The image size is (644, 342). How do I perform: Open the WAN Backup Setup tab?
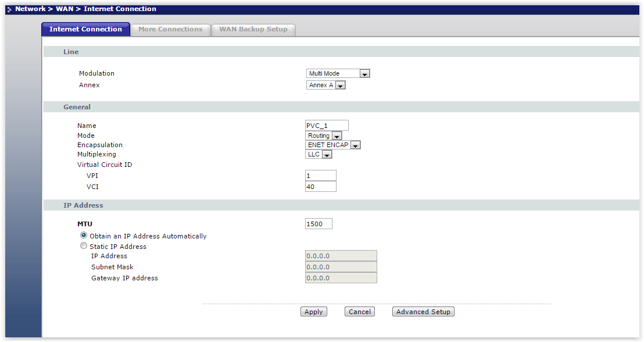point(253,29)
